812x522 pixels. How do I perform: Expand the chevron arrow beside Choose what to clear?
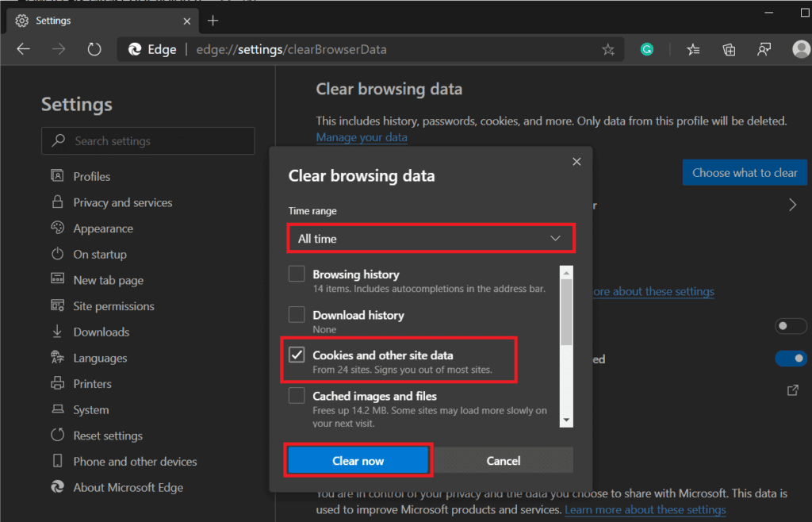pyautogui.click(x=792, y=205)
